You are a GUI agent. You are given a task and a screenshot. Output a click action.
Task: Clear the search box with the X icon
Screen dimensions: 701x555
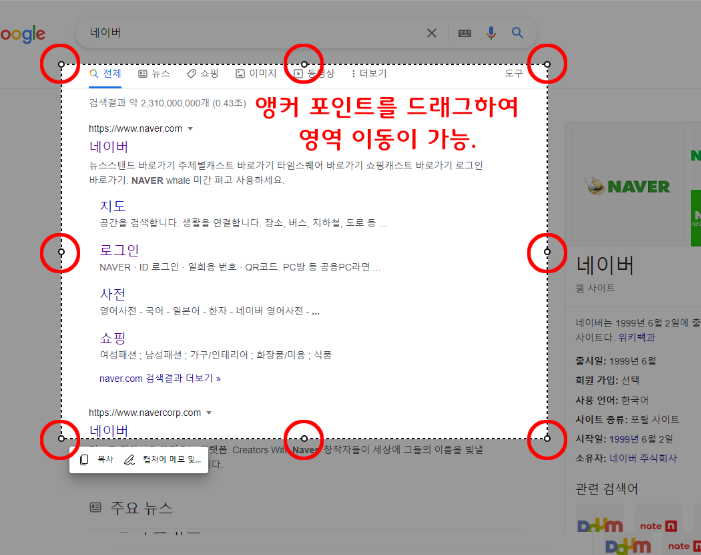pos(431,33)
